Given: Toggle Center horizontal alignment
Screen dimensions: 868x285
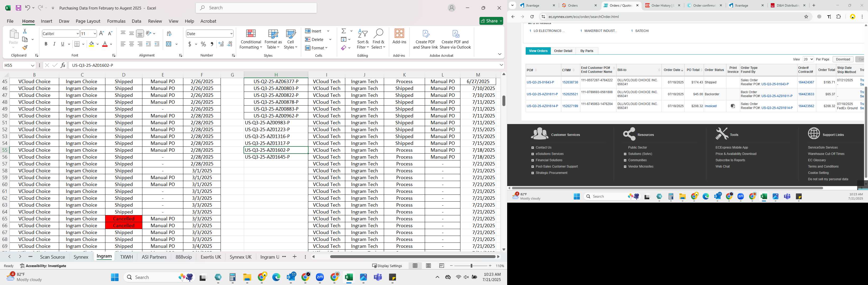Looking at the screenshot, I should coord(131,44).
